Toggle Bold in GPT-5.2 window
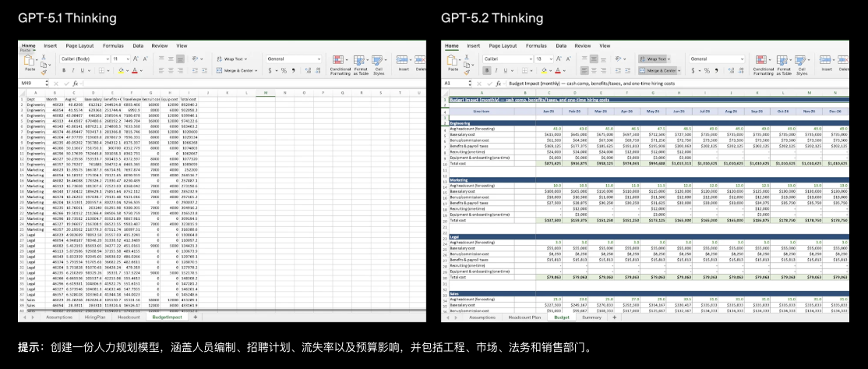868x369 pixels. 486,70
